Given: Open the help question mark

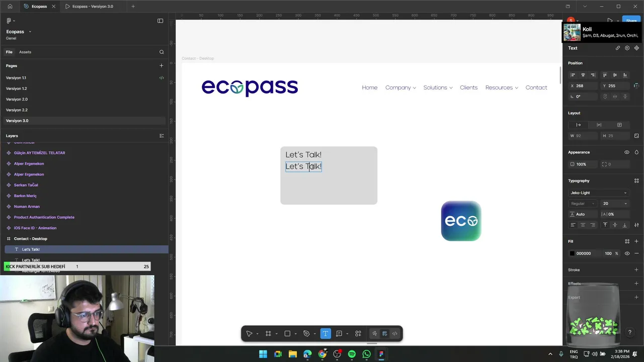Looking at the screenshot, I should click(x=629, y=332).
